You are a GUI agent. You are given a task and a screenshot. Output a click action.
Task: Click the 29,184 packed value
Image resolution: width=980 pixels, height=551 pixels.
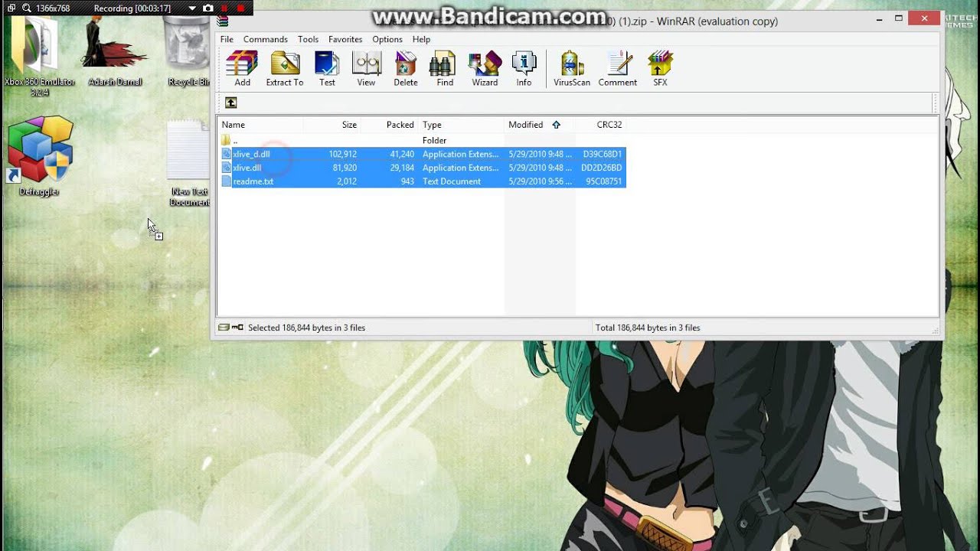point(402,168)
